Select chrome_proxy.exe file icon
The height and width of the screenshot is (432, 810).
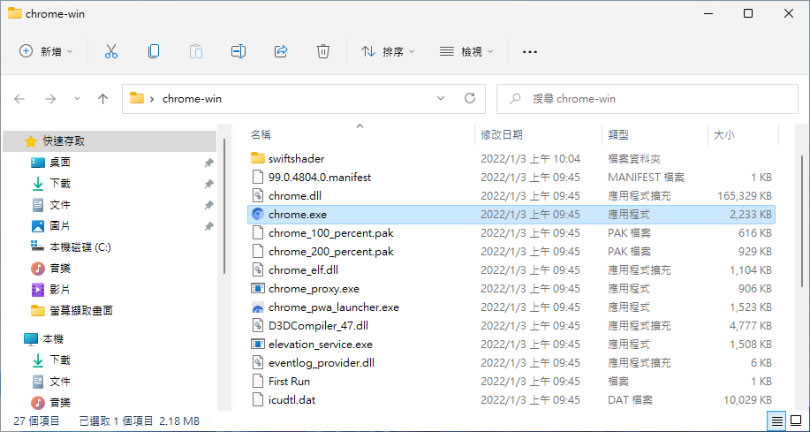click(x=257, y=288)
